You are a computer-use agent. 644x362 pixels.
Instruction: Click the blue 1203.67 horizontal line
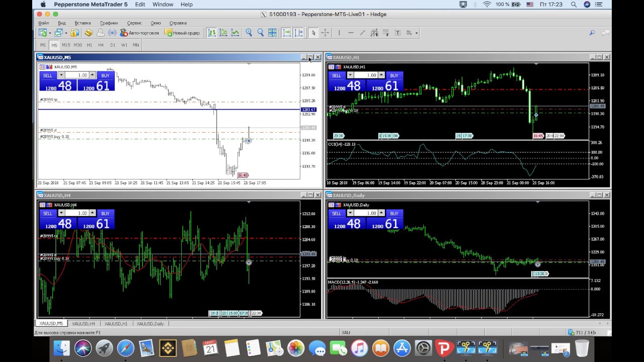tap(169, 109)
